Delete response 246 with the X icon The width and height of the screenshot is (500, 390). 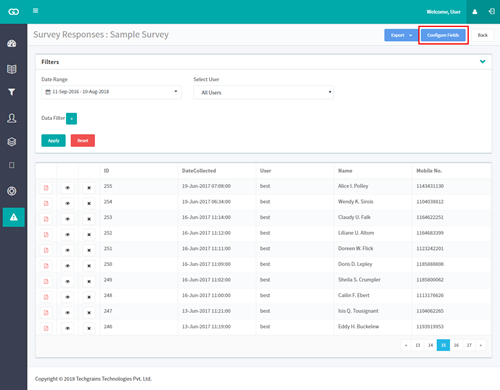click(x=89, y=328)
